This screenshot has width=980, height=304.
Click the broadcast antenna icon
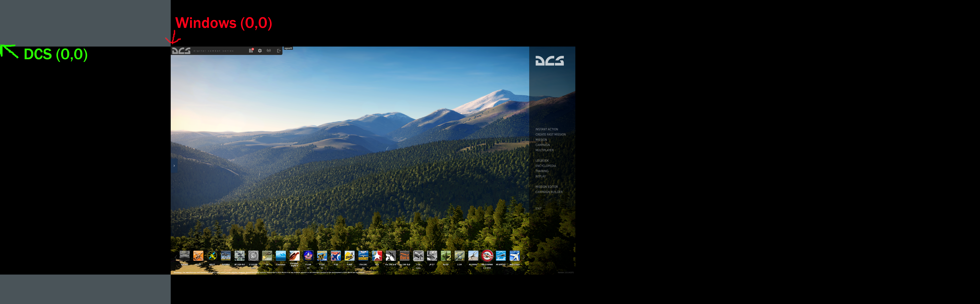click(269, 51)
